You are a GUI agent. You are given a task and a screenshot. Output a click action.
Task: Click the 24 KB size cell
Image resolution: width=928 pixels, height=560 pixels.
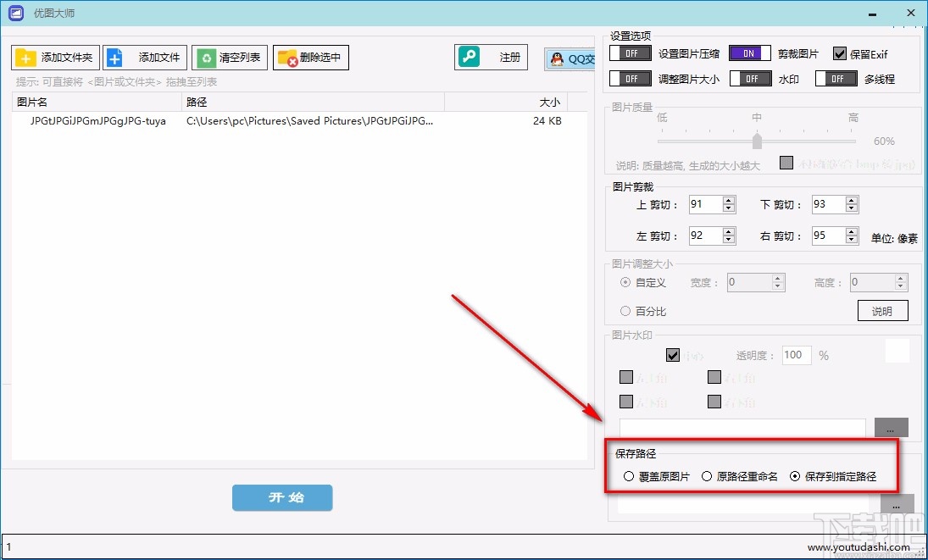click(x=547, y=121)
